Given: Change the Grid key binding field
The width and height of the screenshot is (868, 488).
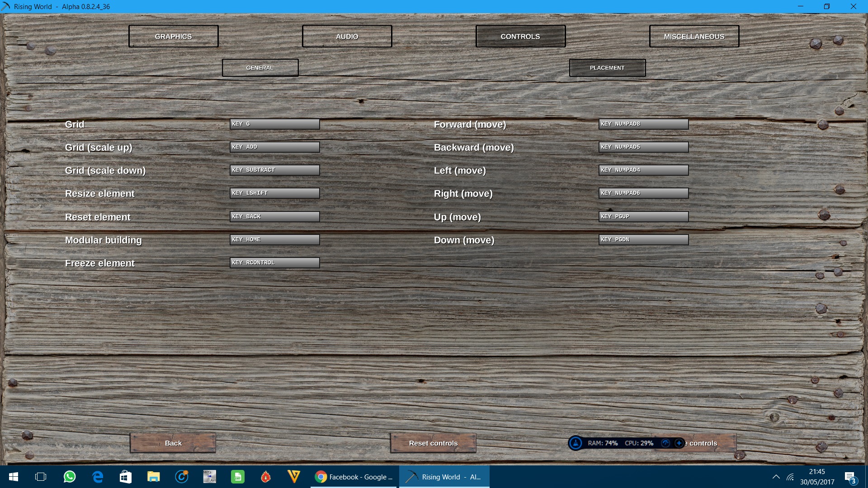Looking at the screenshot, I should click(275, 124).
